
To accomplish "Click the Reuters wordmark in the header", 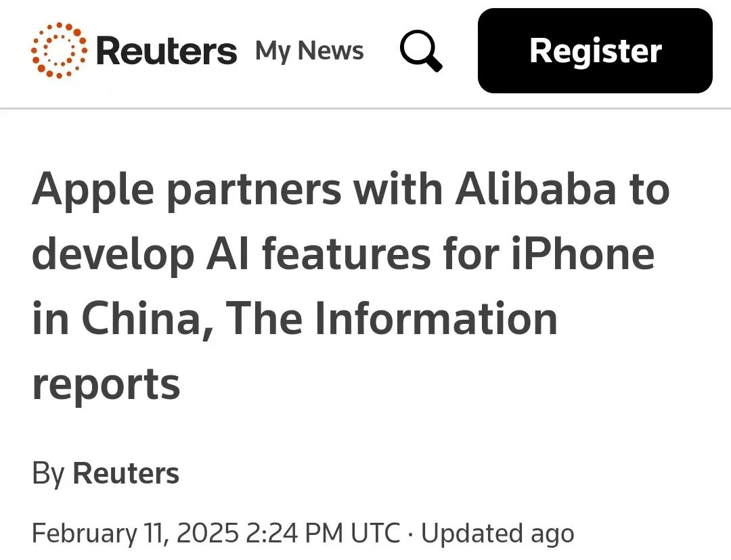I will tap(167, 51).
